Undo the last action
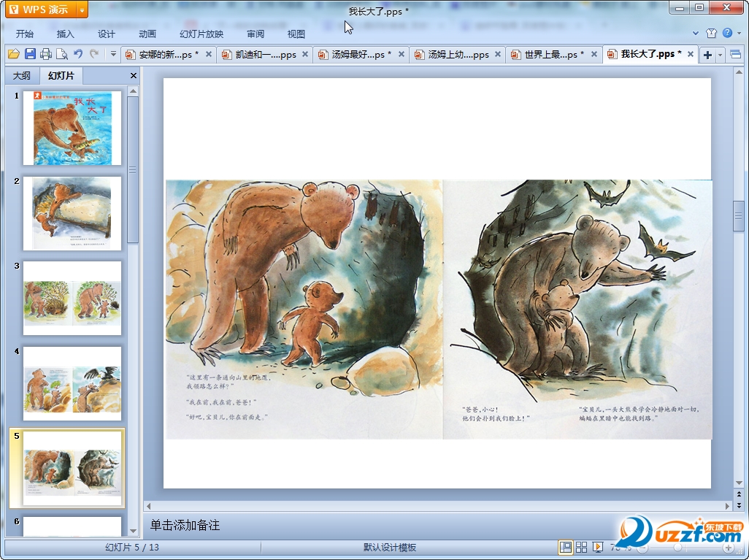 point(78,54)
